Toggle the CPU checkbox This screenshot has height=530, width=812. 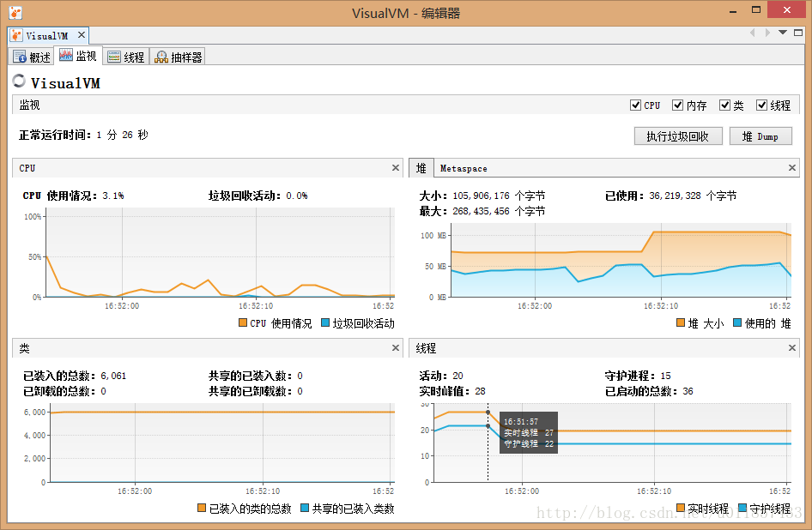point(635,105)
